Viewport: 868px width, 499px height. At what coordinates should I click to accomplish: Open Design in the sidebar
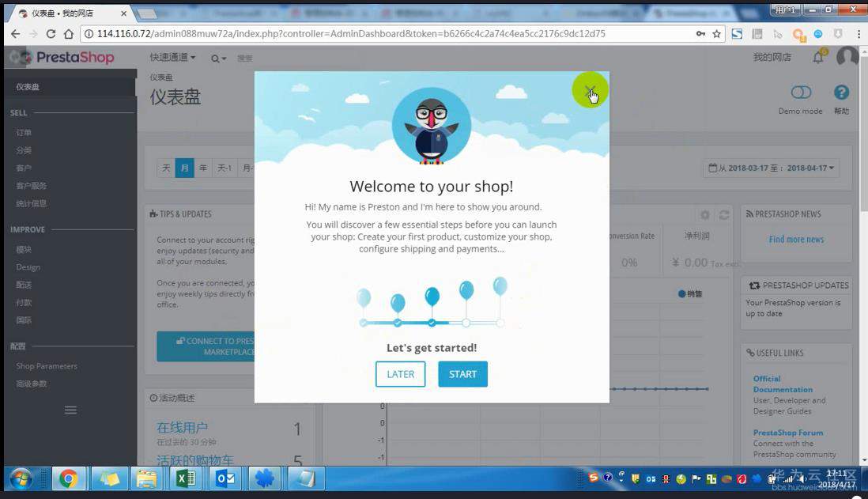click(x=28, y=267)
